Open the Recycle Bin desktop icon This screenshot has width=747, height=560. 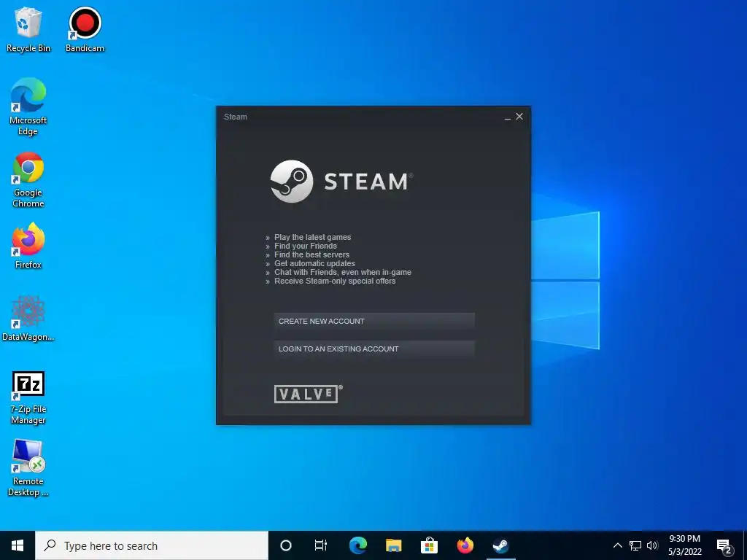click(x=28, y=29)
